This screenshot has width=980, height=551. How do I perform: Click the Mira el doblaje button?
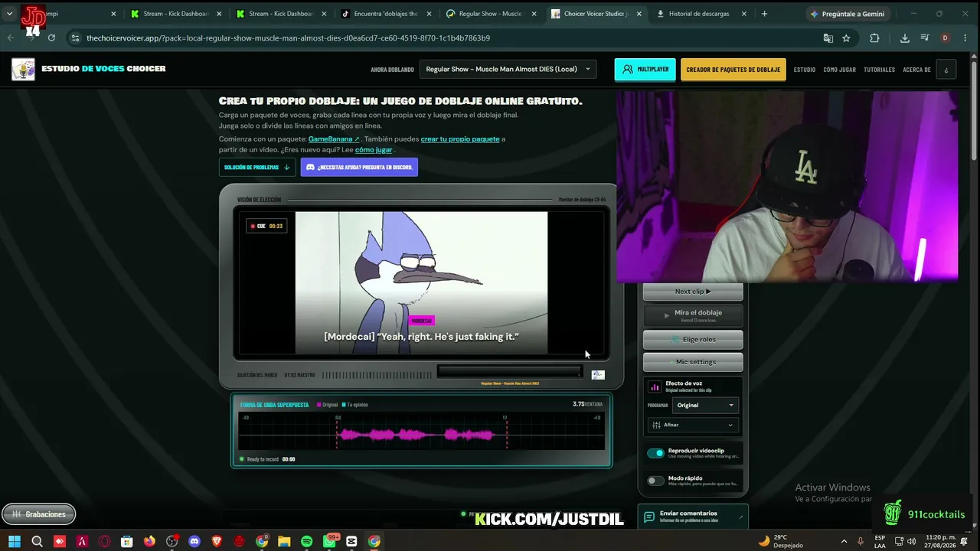(693, 315)
